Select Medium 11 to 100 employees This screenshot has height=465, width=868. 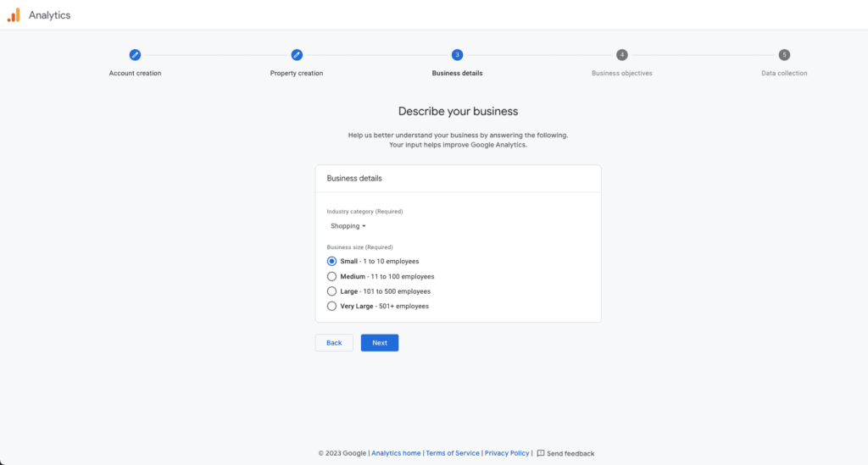coord(331,276)
